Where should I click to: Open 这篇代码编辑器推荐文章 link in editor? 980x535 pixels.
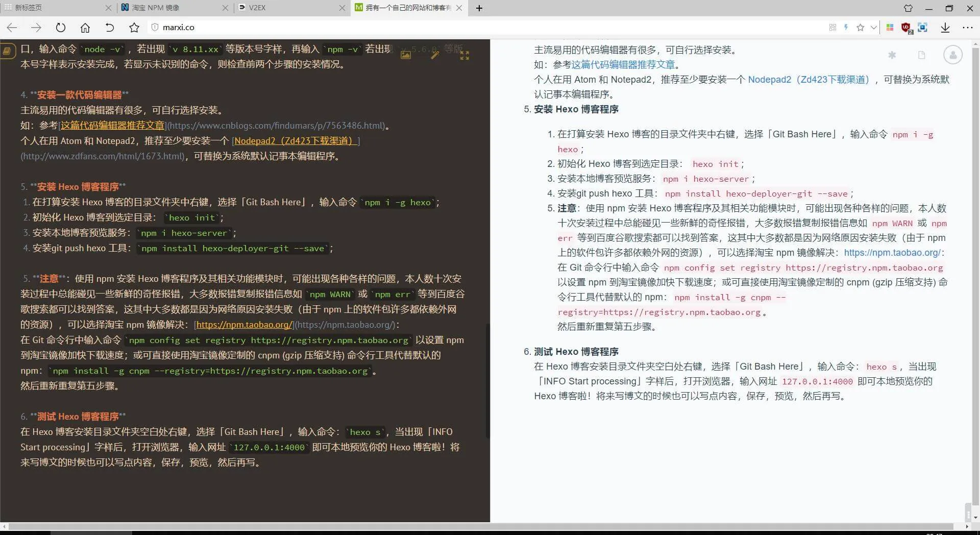coord(112,126)
